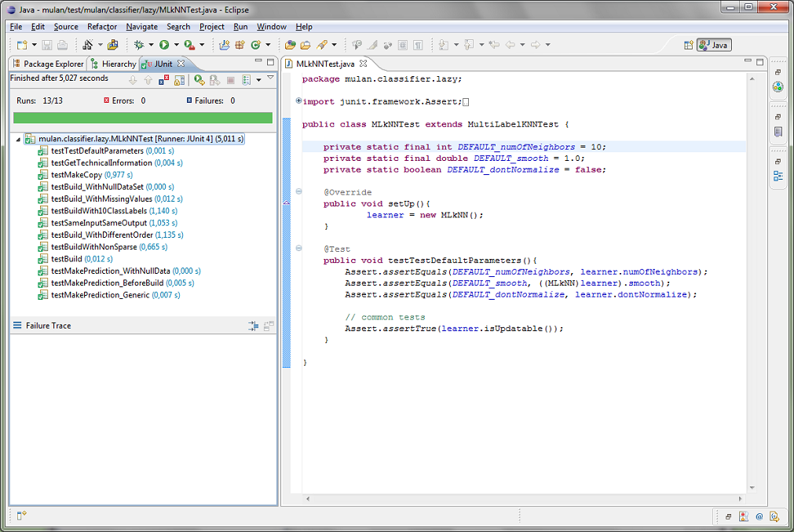The width and height of the screenshot is (794, 532).
Task: Switch to the Package Explorer tab
Action: [x=47, y=64]
